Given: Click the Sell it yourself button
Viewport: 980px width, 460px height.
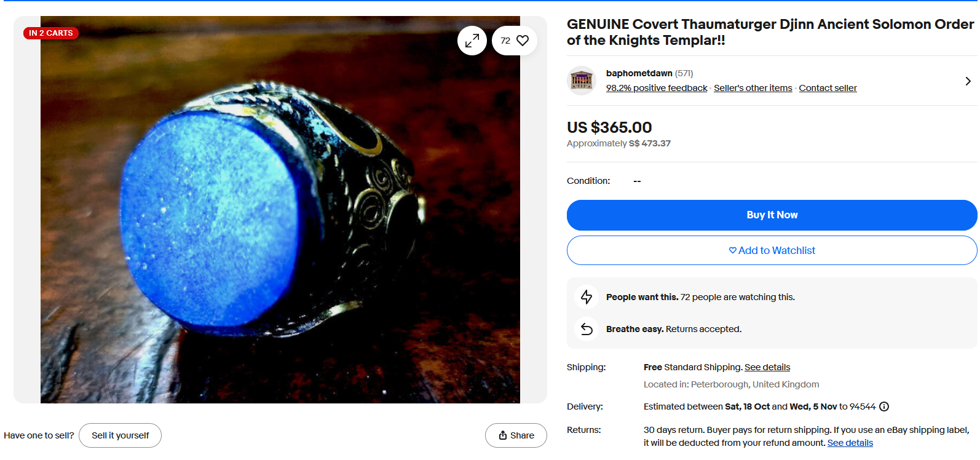Looking at the screenshot, I should click(x=121, y=435).
